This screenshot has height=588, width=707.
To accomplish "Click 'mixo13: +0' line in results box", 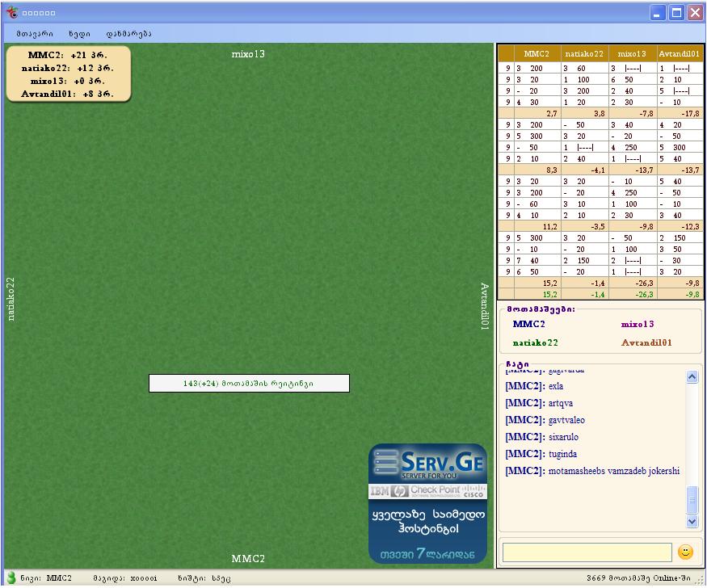I will [68, 81].
